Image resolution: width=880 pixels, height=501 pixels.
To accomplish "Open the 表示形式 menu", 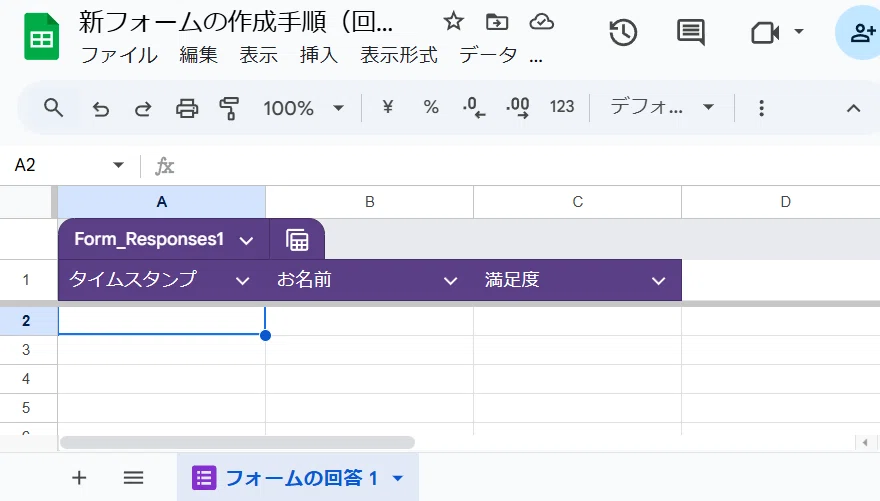I will tap(399, 56).
